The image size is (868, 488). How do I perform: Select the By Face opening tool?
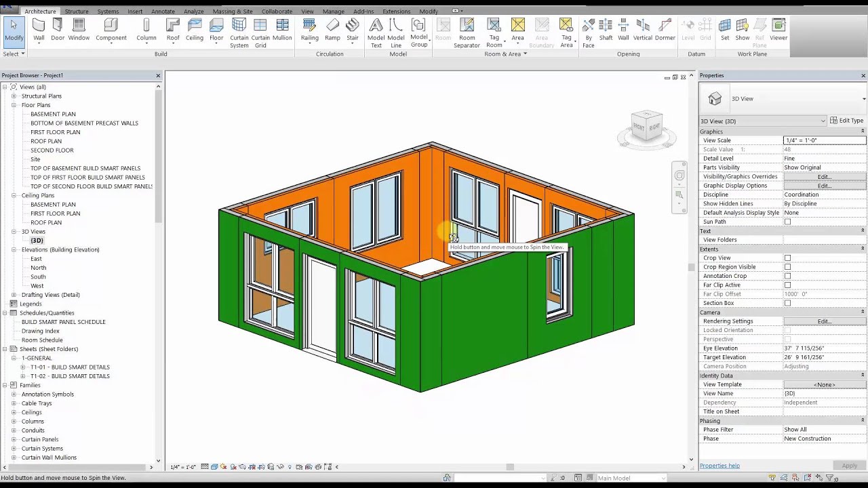pyautogui.click(x=589, y=33)
